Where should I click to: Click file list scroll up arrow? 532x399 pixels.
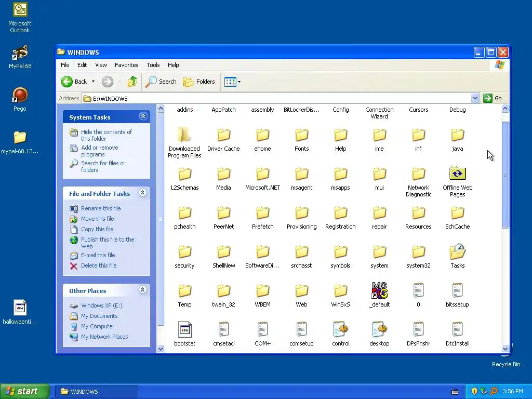(x=505, y=109)
